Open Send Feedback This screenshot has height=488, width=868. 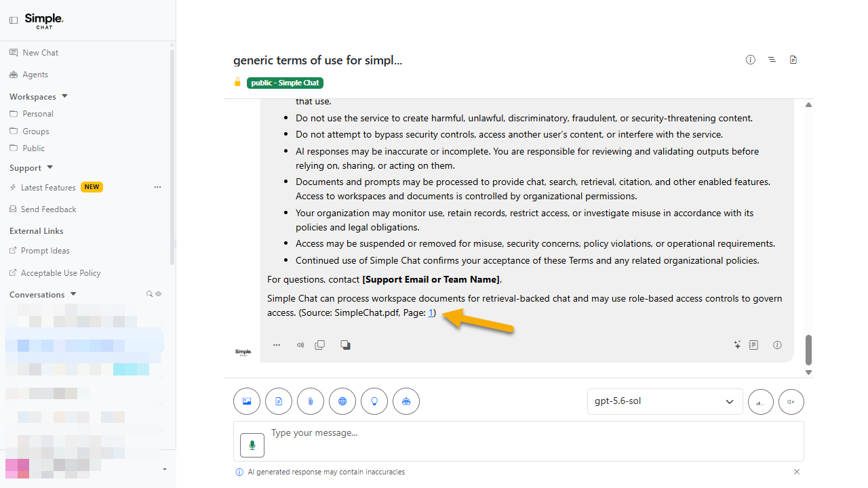point(43,209)
